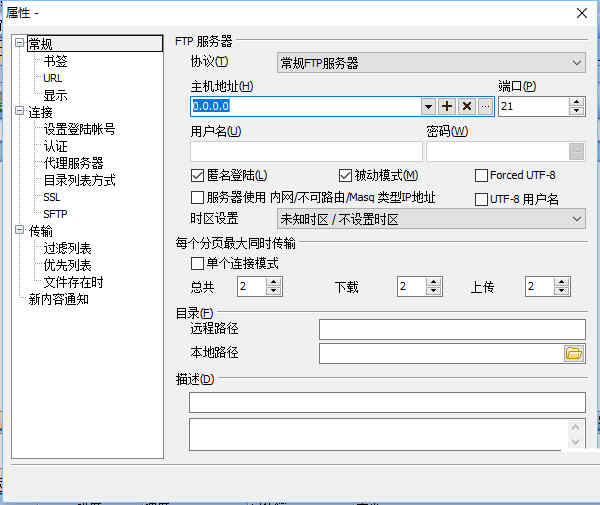This screenshot has height=505, width=600.
Task: Browse local path folder icon
Action: click(574, 353)
